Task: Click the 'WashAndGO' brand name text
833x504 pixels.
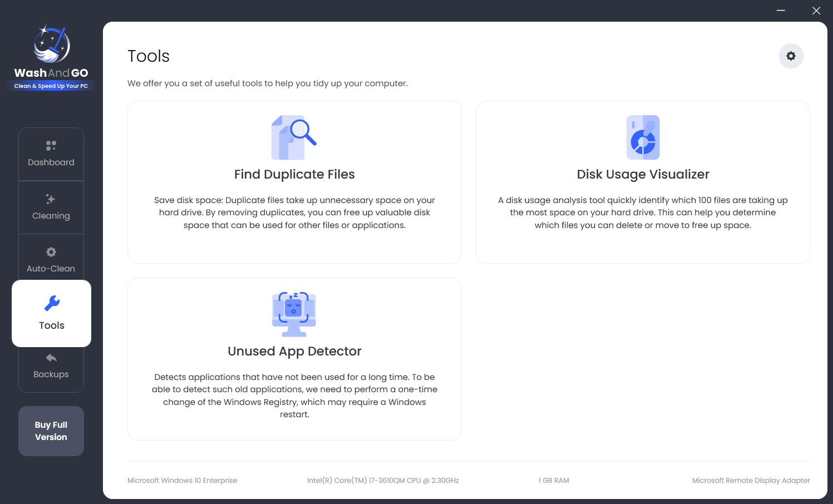Action: (51, 73)
